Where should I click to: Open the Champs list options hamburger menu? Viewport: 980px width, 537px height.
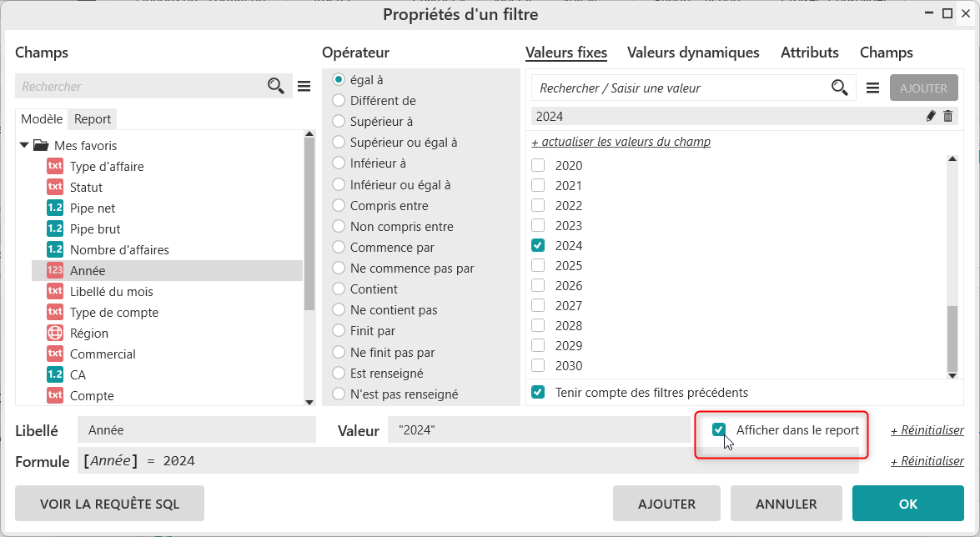304,86
